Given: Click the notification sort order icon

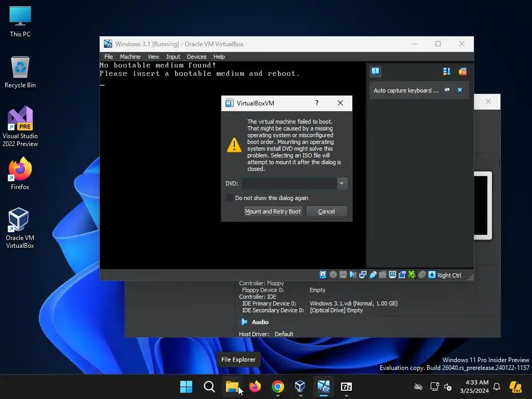Looking at the screenshot, I should coord(446,71).
